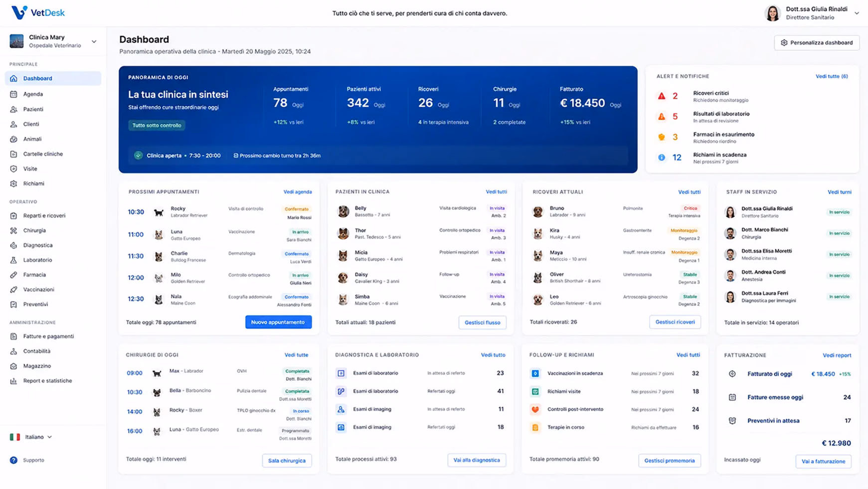Click the Cartelle cliniche document icon
The image size is (868, 489).
[x=13, y=154]
